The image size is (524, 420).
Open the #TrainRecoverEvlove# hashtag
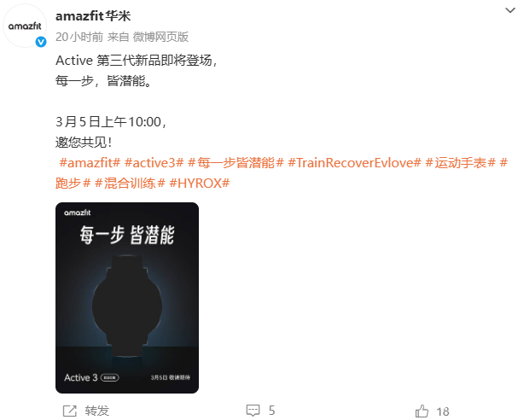(354, 163)
